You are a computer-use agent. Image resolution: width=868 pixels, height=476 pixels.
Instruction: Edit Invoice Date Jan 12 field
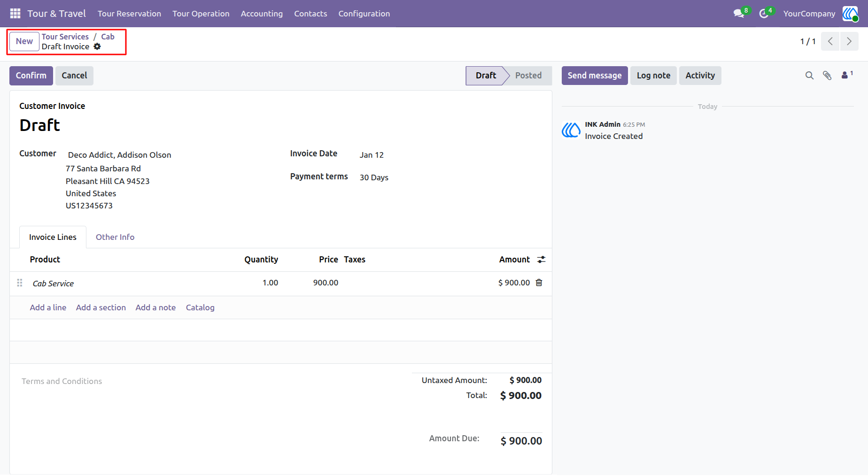pos(372,155)
